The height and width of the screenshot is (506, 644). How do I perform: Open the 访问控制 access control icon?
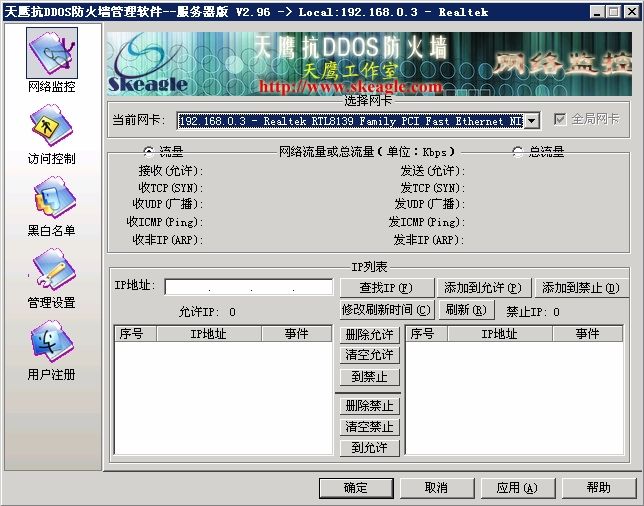click(52, 125)
